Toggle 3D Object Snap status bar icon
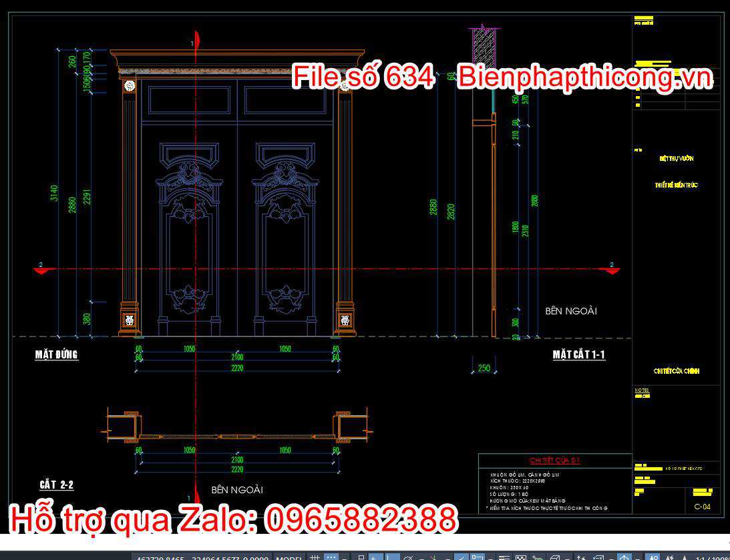Image resolution: width=730 pixels, height=560 pixels. (x=555, y=557)
